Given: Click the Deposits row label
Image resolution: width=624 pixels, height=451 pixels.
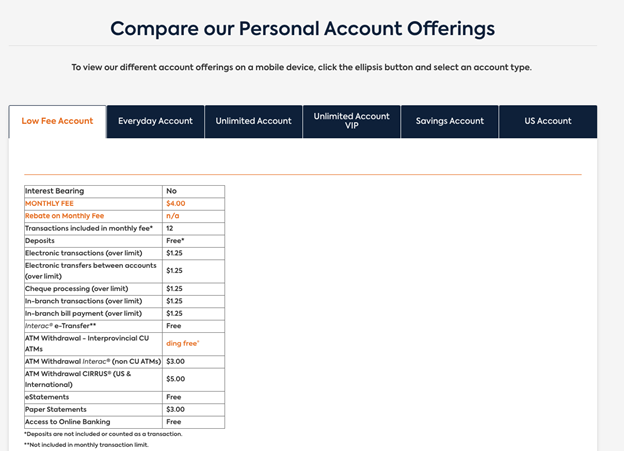Looking at the screenshot, I should tap(40, 241).
